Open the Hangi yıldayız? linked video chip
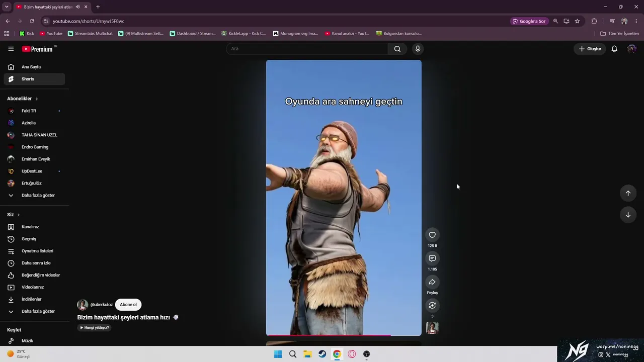 click(x=94, y=328)
